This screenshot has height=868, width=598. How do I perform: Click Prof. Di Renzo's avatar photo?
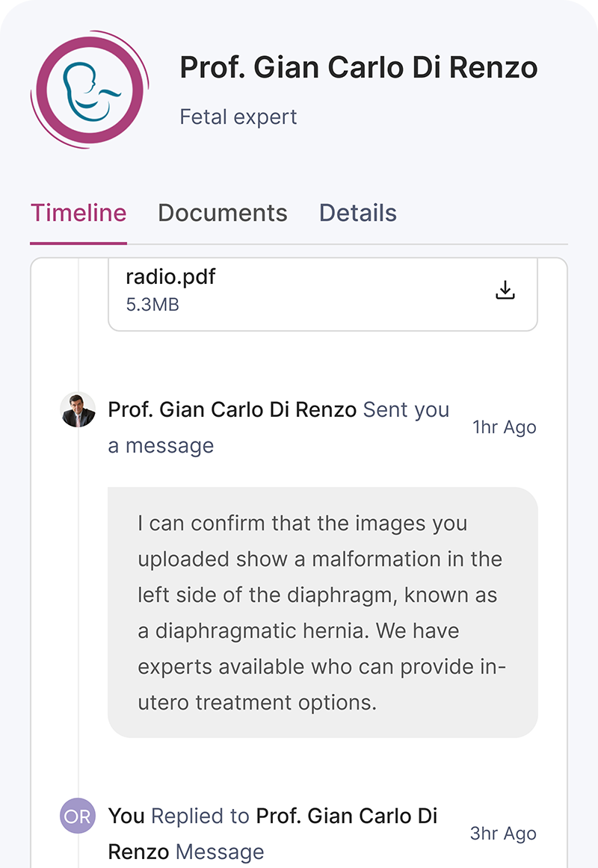78,409
